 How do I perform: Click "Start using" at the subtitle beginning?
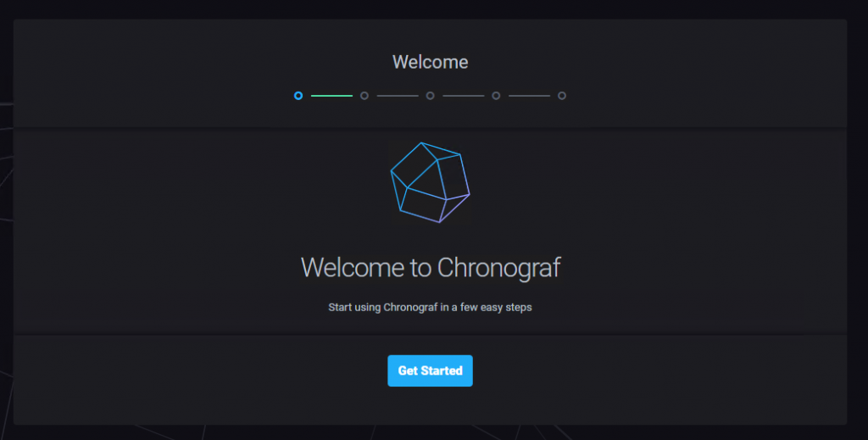pos(353,308)
